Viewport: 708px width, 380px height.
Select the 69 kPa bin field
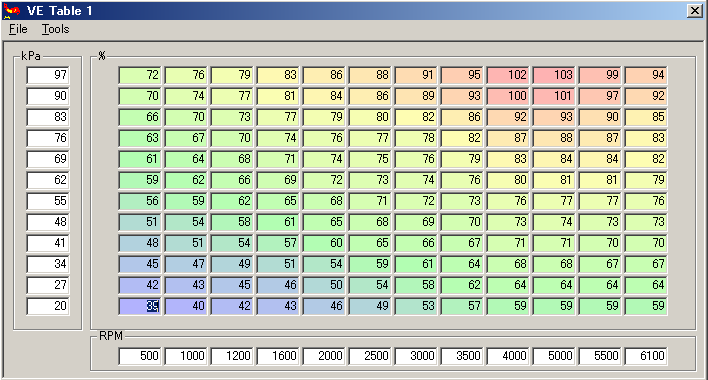48,159
